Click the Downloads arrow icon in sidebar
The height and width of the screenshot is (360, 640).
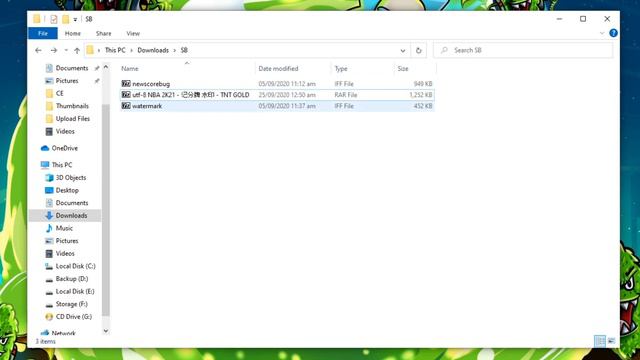pos(49,216)
